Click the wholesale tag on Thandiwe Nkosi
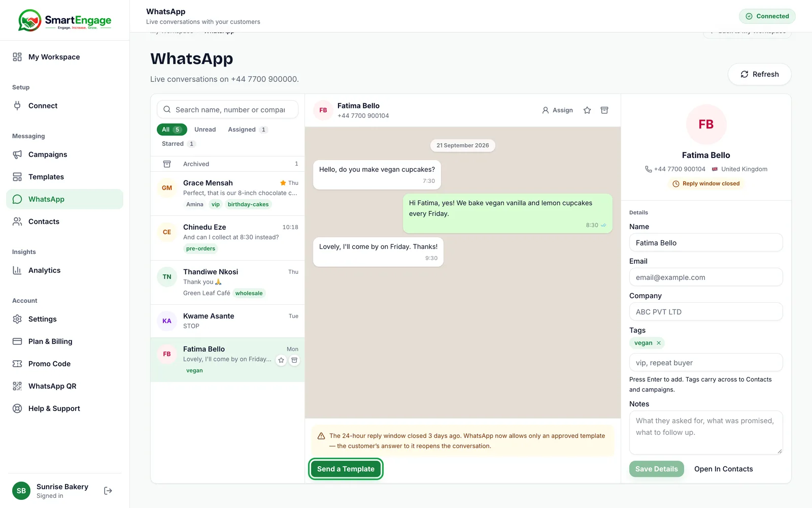This screenshot has width=812, height=508. [249, 293]
